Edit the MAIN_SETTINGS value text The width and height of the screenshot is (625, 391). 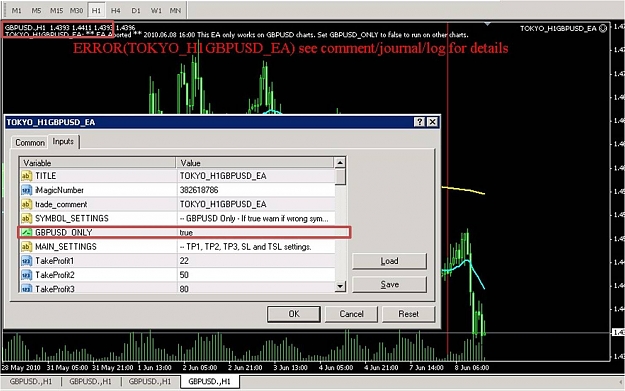(256, 247)
